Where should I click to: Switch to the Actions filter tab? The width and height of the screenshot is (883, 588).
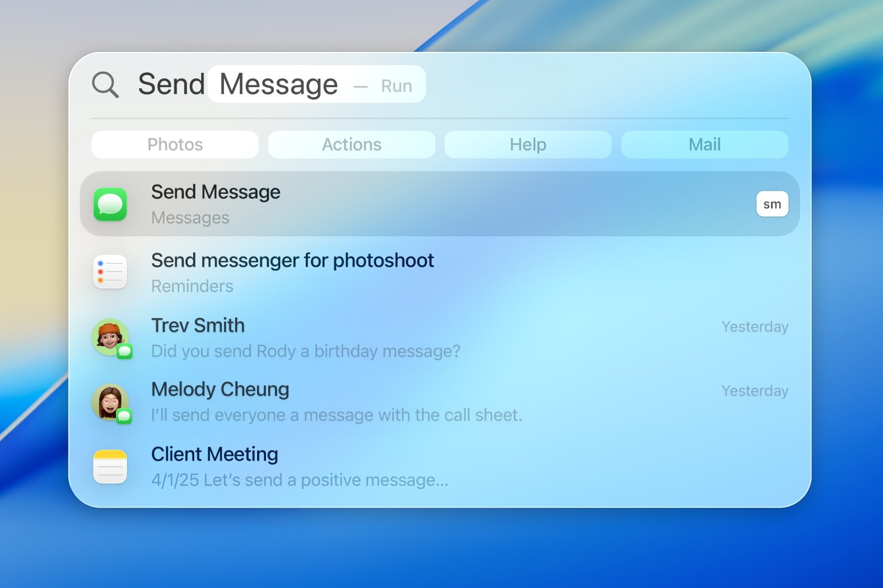point(352,145)
